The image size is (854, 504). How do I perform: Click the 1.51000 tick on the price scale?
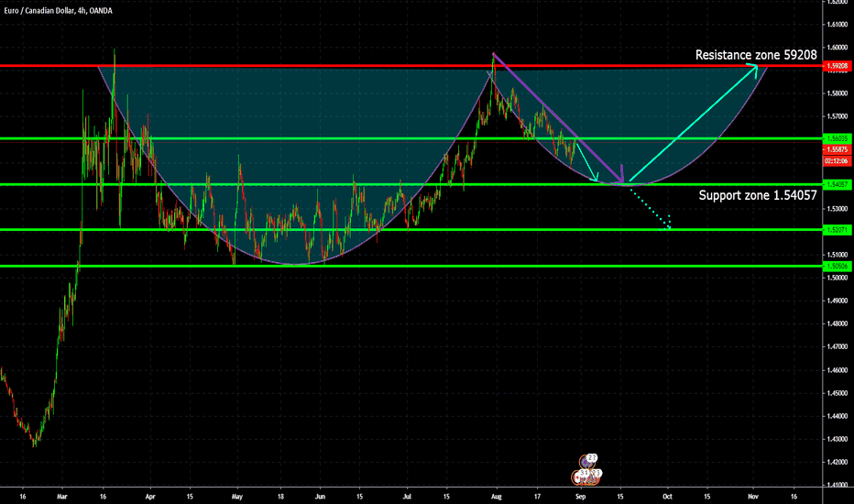pyautogui.click(x=838, y=255)
